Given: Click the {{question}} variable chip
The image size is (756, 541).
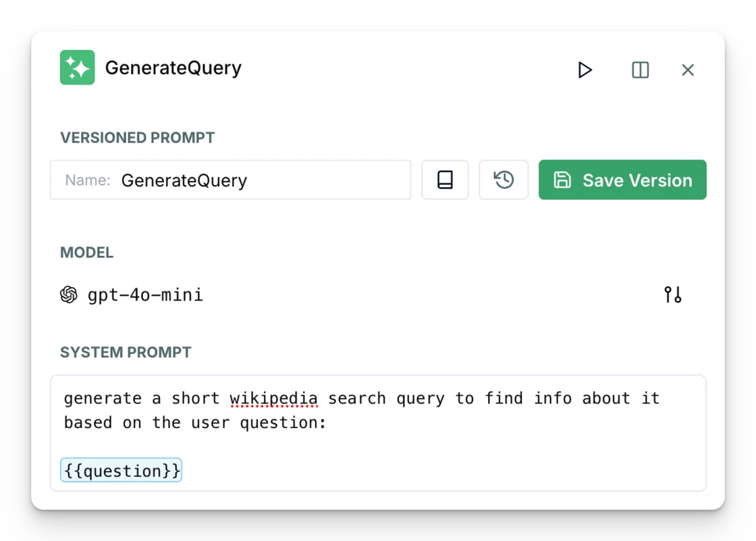Looking at the screenshot, I should pyautogui.click(x=121, y=470).
